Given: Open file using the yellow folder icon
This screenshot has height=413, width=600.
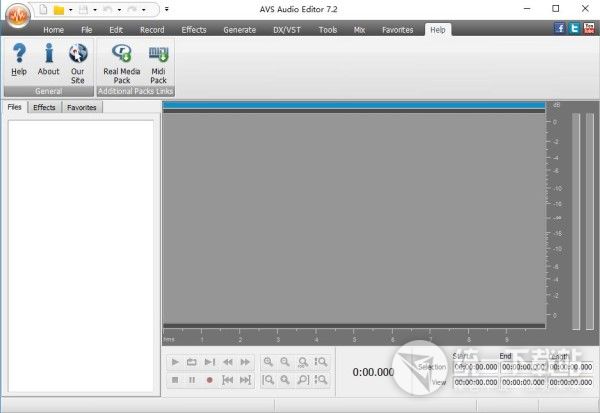Looking at the screenshot, I should point(59,10).
